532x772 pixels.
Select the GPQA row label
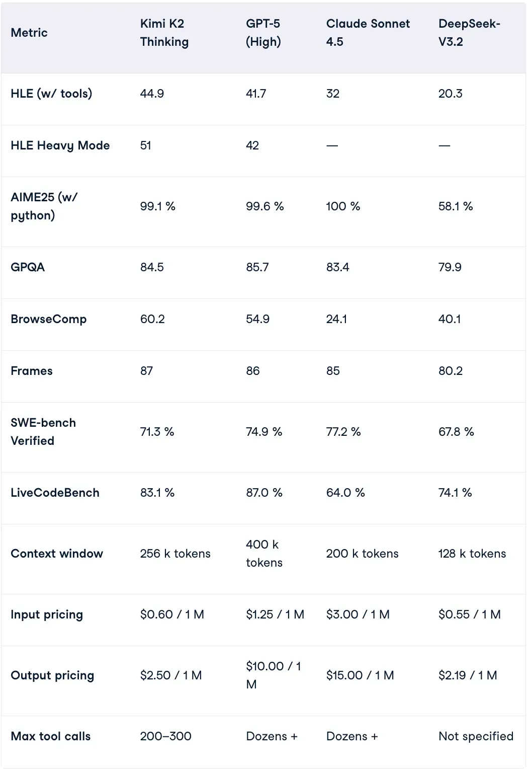click(28, 267)
